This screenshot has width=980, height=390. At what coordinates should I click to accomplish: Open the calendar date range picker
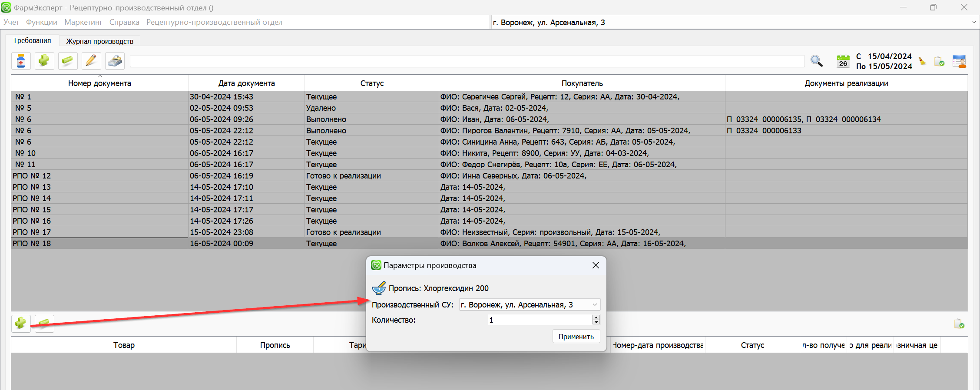pyautogui.click(x=843, y=61)
